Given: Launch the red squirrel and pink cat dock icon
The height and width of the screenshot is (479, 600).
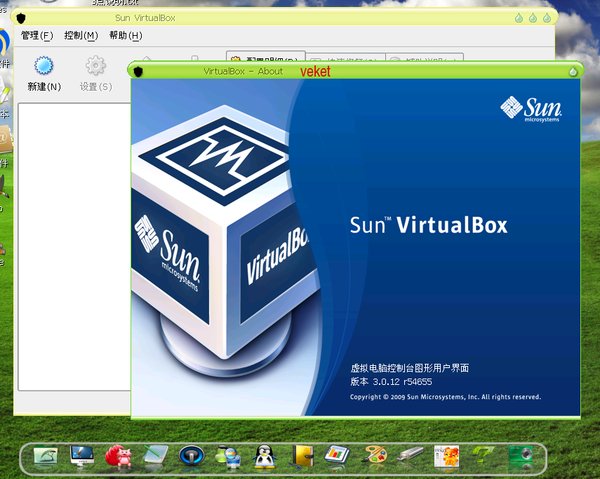Looking at the screenshot, I should 119,456.
